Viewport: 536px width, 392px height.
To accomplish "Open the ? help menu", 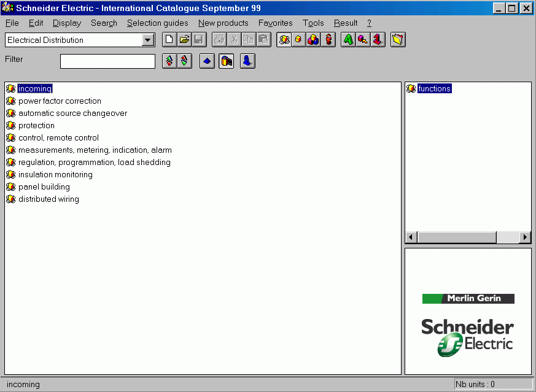I will pos(369,23).
